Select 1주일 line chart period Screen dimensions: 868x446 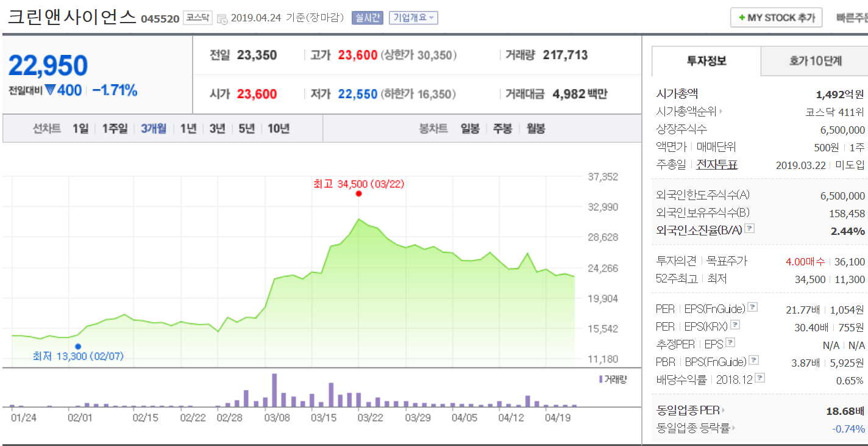[115, 129]
